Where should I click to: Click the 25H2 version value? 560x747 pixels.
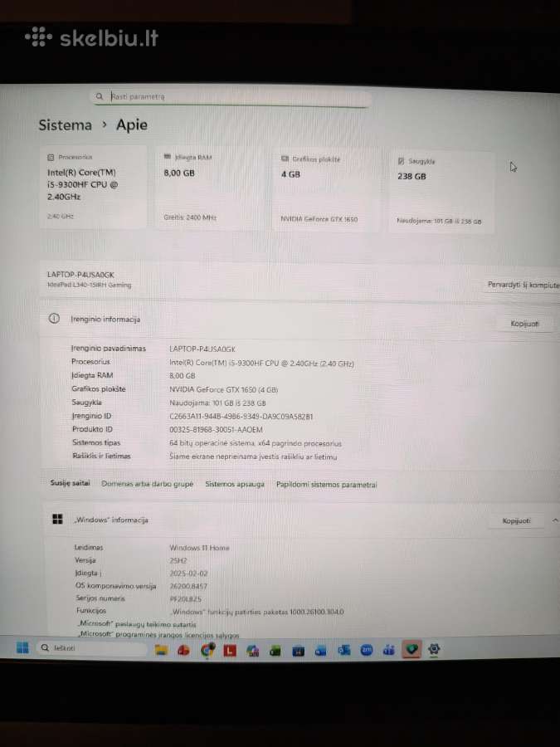(178, 561)
